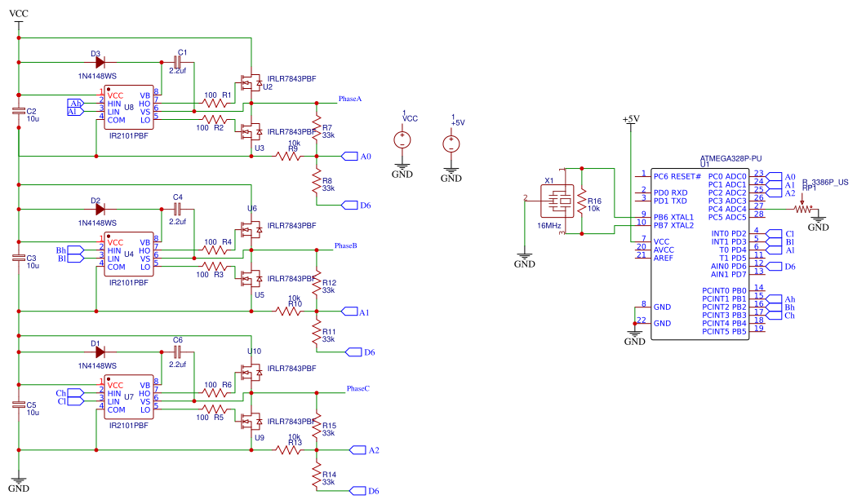Click the PhaseC net label

click(x=358, y=389)
